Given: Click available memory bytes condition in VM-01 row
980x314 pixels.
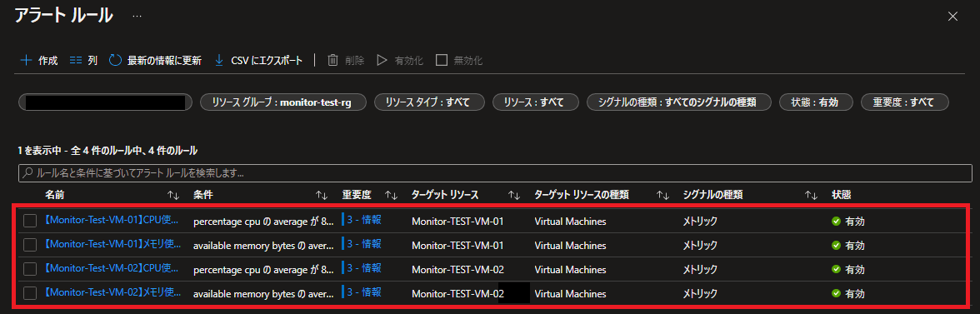Looking at the screenshot, I should pyautogui.click(x=263, y=246).
